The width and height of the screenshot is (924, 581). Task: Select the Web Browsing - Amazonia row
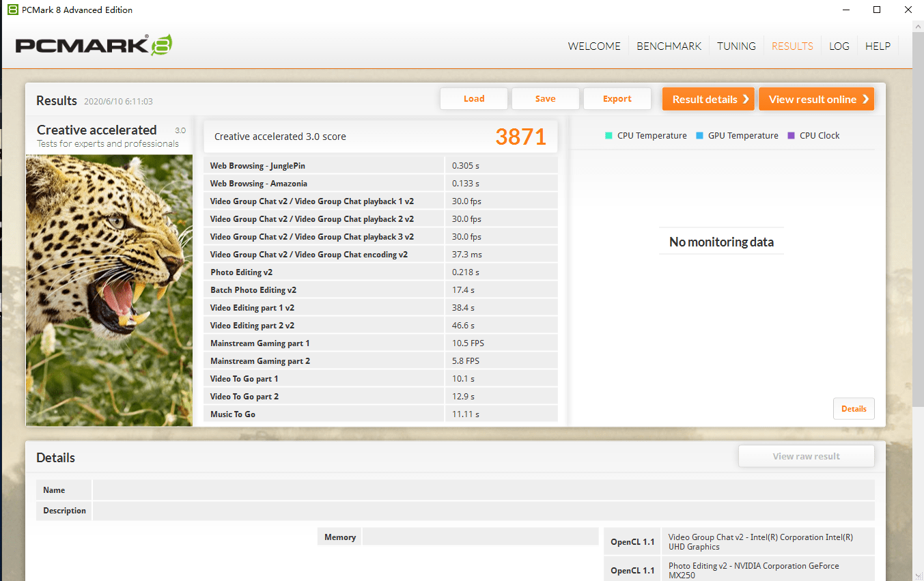(x=380, y=183)
